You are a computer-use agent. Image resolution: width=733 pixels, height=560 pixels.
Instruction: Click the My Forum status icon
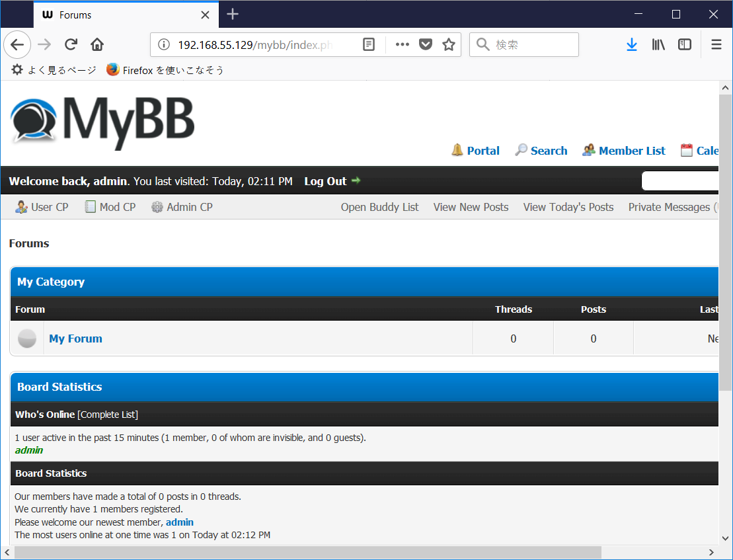(x=27, y=339)
